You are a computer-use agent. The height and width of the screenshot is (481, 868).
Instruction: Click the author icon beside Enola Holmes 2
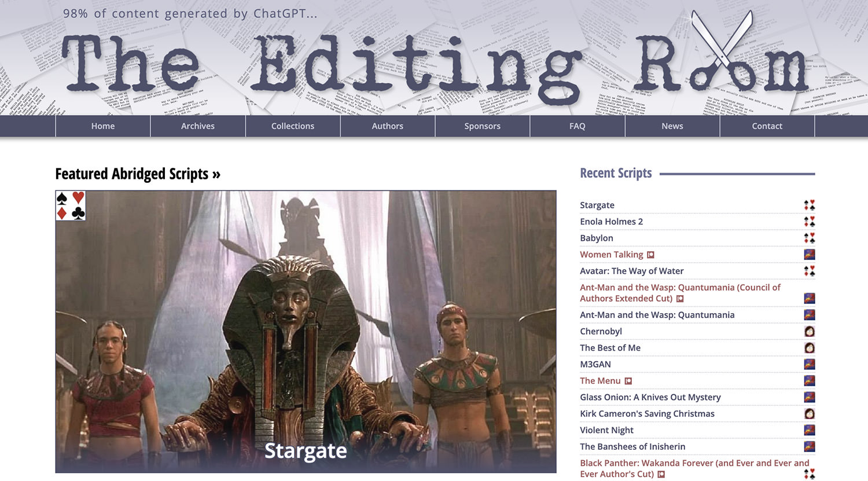click(810, 222)
